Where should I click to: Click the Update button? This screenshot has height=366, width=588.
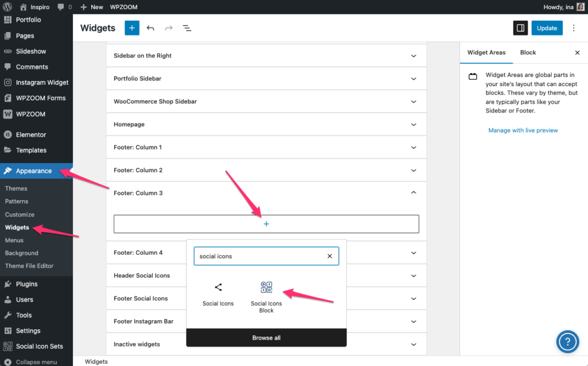point(547,28)
